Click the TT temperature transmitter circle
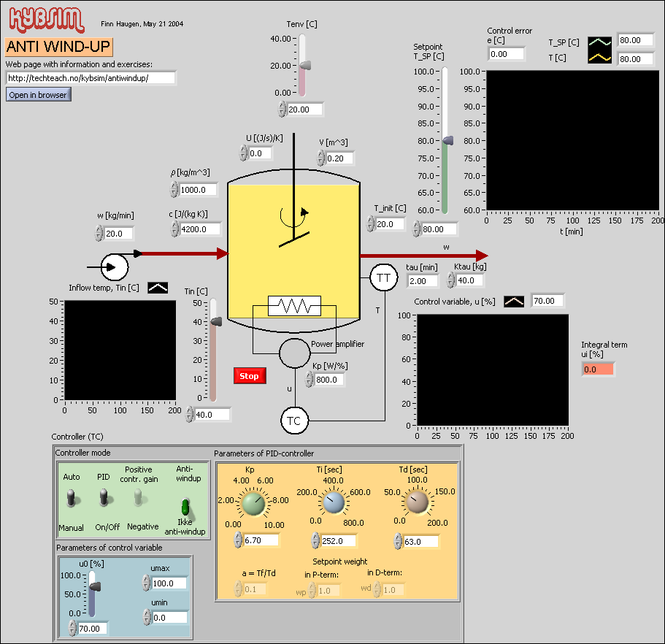 tap(383, 277)
